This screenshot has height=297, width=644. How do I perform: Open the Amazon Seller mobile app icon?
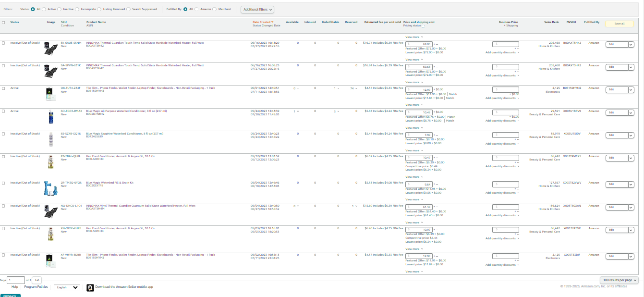pyautogui.click(x=90, y=288)
